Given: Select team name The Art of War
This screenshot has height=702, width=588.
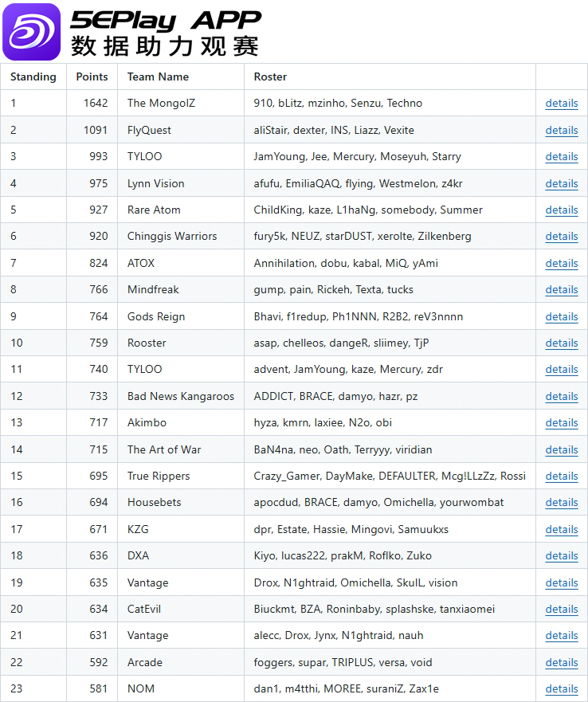Looking at the screenshot, I should [164, 449].
